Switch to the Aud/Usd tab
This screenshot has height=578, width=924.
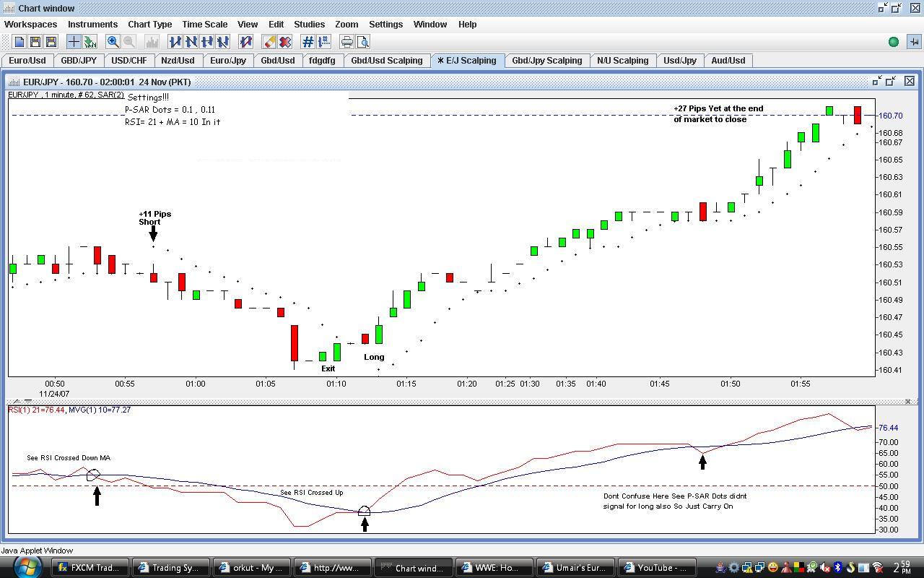click(x=728, y=61)
